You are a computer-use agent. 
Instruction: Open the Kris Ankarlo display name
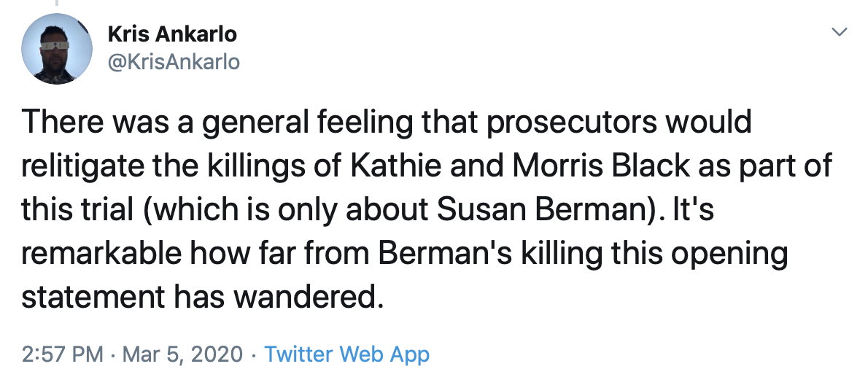(x=172, y=34)
